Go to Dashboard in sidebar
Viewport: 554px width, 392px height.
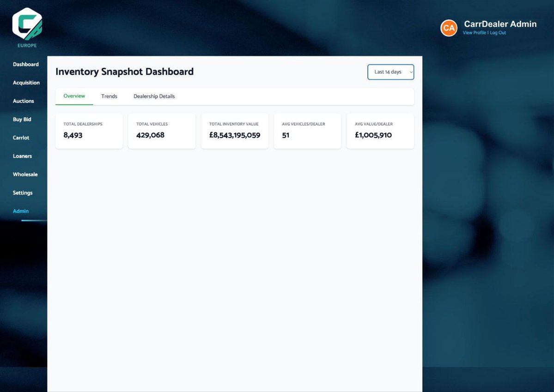point(26,64)
